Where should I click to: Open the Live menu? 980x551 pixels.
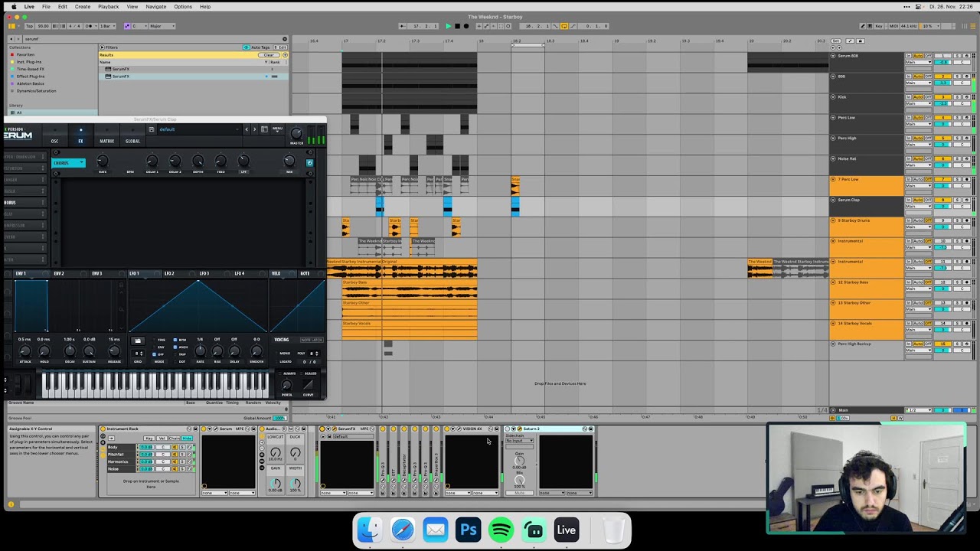(29, 6)
